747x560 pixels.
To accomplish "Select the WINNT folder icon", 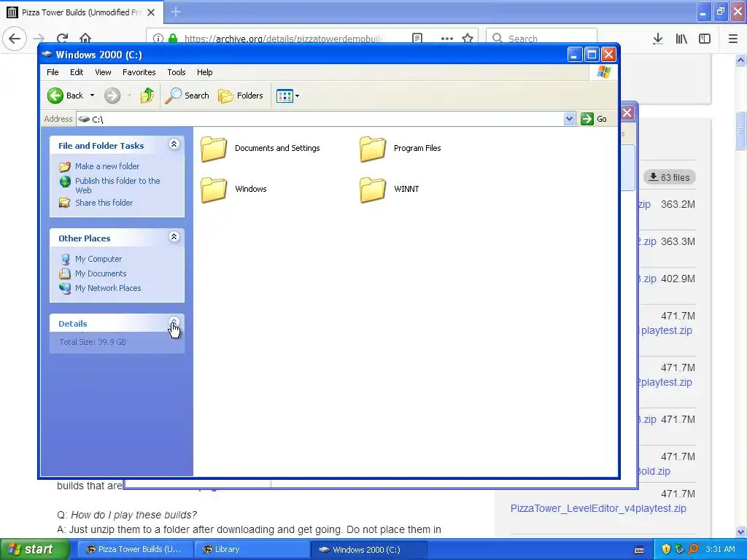I will click(x=373, y=190).
